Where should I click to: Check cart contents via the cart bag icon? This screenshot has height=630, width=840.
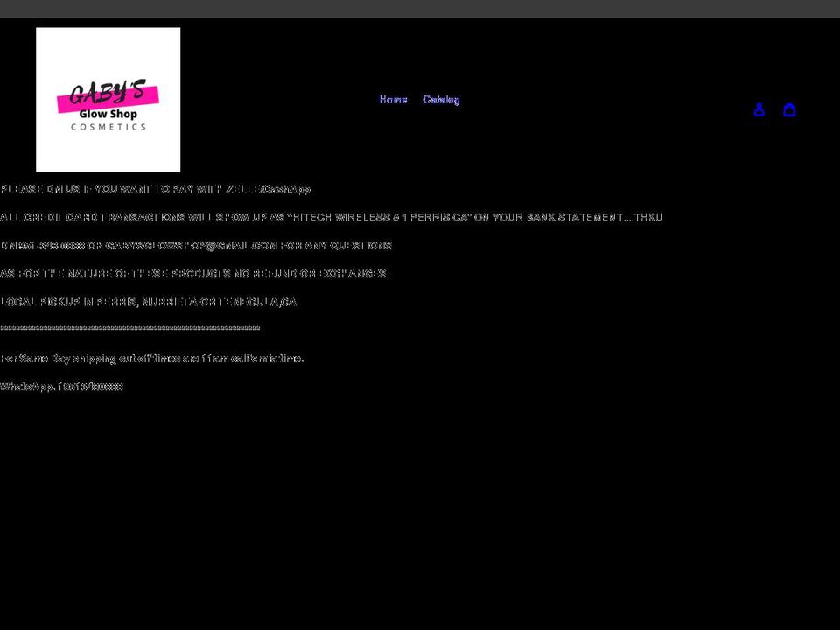pyautogui.click(x=790, y=109)
